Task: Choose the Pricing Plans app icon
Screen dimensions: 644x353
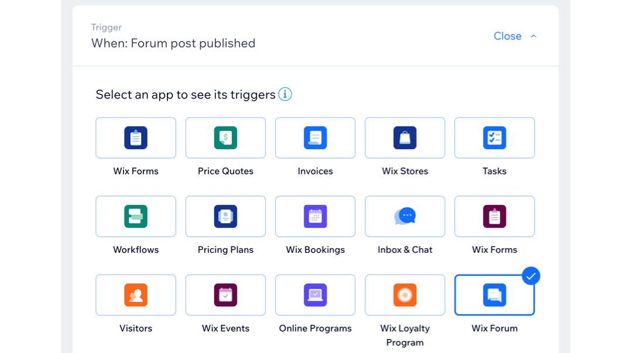Action: (x=225, y=217)
